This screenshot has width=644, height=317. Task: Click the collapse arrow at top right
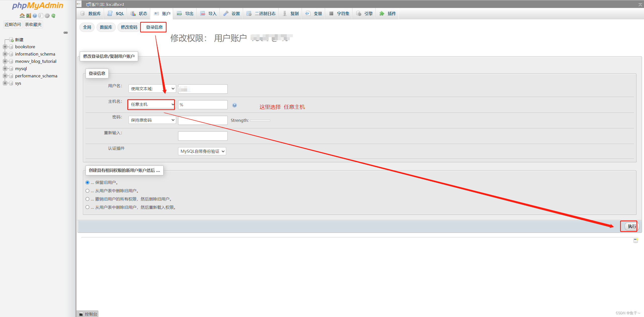(x=640, y=5)
